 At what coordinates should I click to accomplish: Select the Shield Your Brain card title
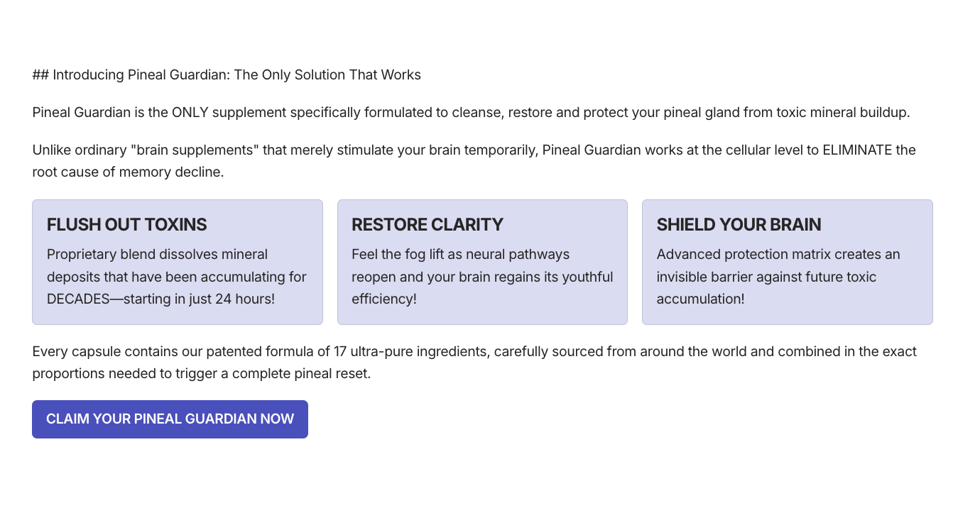pos(739,225)
